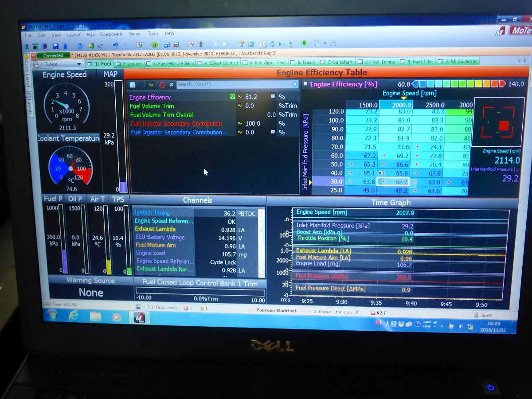
Task: Click the red circle filter icon beside search
Action: click(162, 85)
